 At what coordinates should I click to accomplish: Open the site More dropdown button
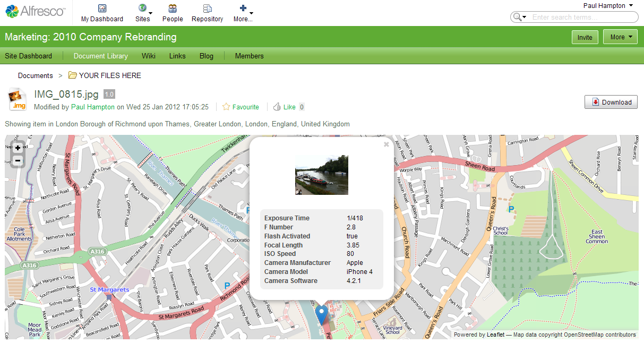coord(621,37)
